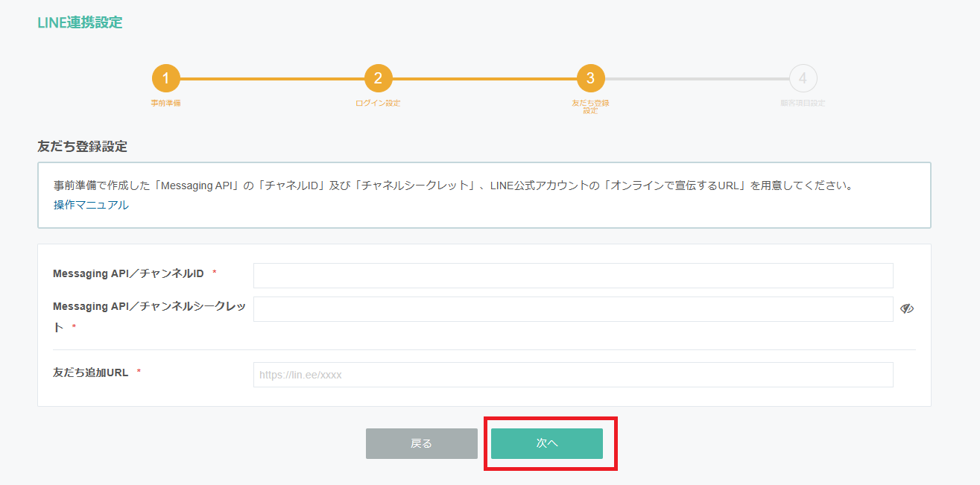Click the 友だち登録設定 section heading
The image size is (980, 485).
tap(82, 147)
